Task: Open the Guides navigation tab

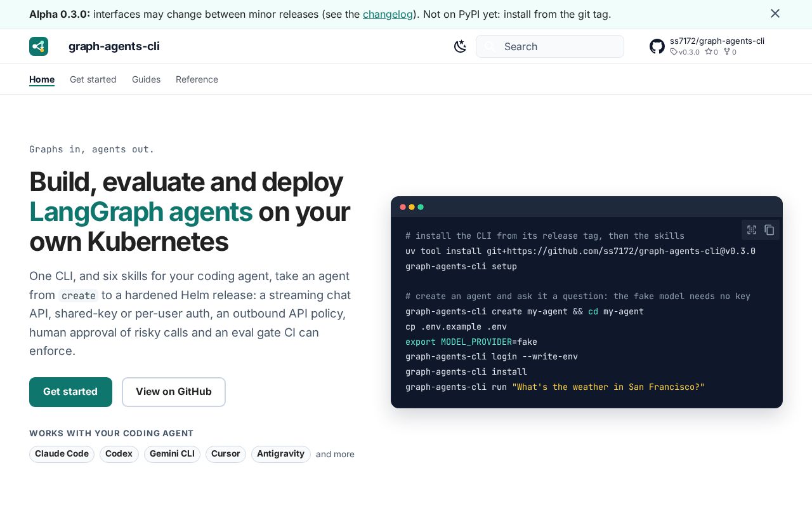Action: click(x=146, y=79)
